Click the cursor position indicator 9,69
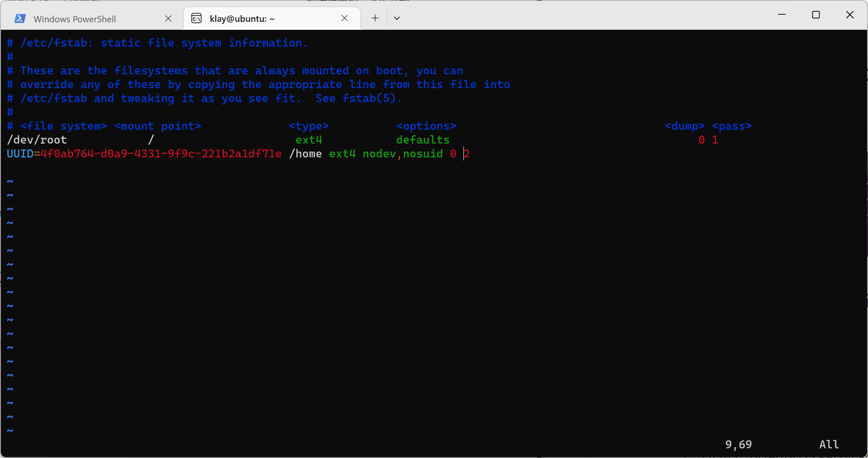Viewport: 868px width, 458px height. (738, 444)
